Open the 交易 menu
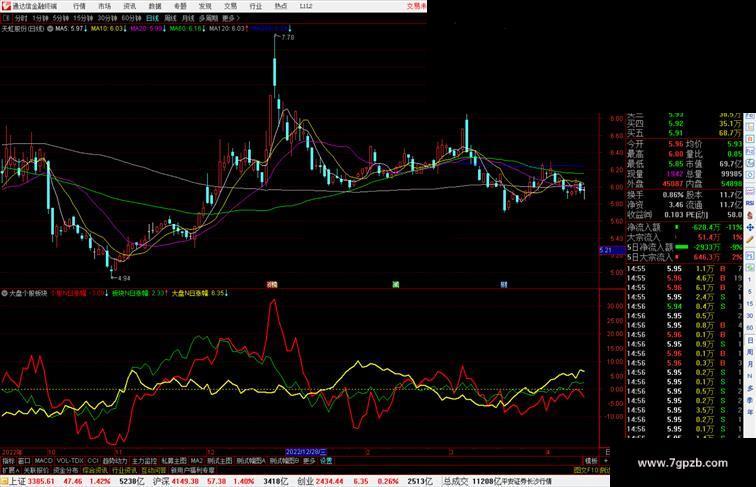Screen dimensions: 756x487 pyautogui.click(x=230, y=6)
